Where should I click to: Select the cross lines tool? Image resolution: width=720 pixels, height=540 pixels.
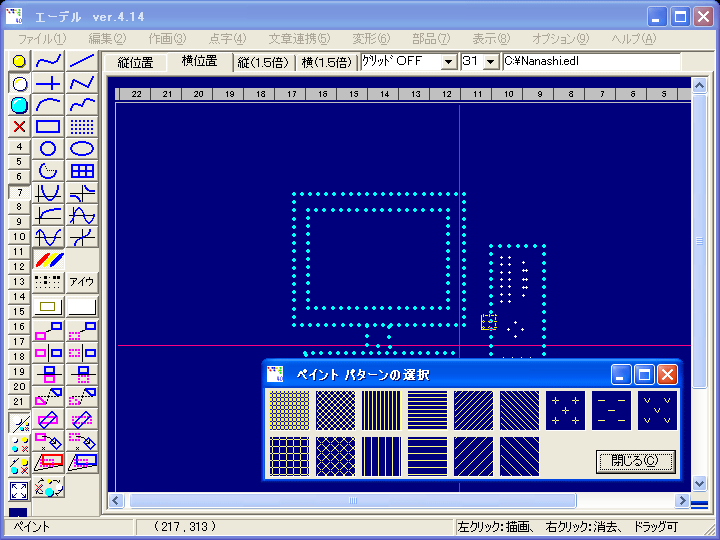pyautogui.click(x=48, y=84)
